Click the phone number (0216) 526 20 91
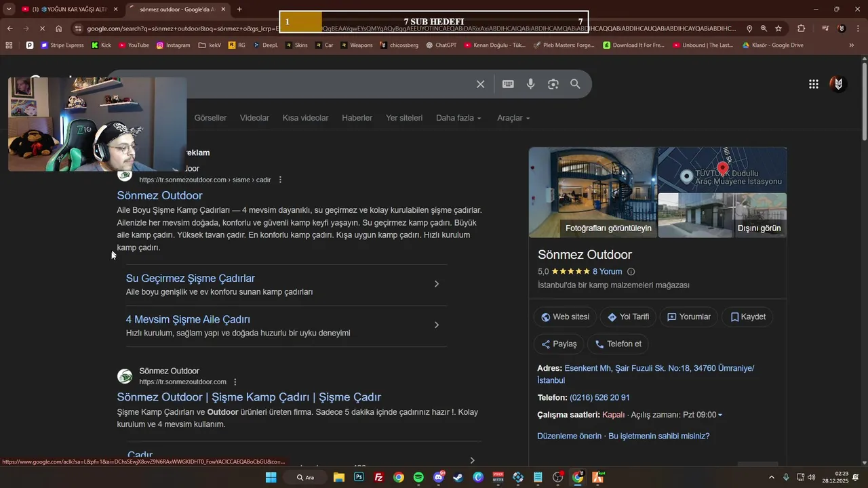The height and width of the screenshot is (488, 868). (599, 397)
